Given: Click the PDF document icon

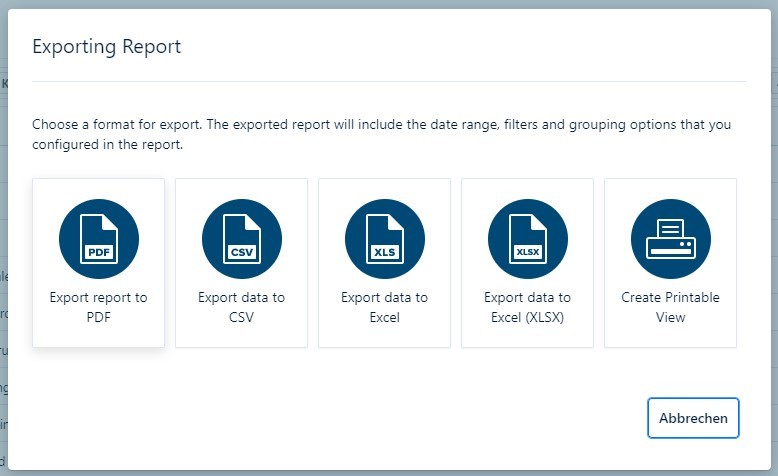Looking at the screenshot, I should (99, 240).
